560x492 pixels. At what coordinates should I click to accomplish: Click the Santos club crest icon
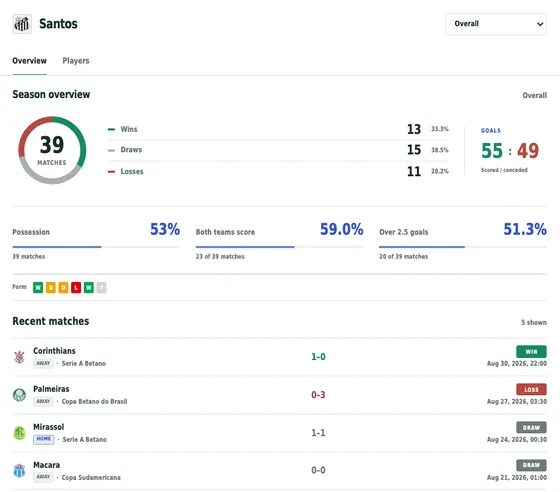22,24
